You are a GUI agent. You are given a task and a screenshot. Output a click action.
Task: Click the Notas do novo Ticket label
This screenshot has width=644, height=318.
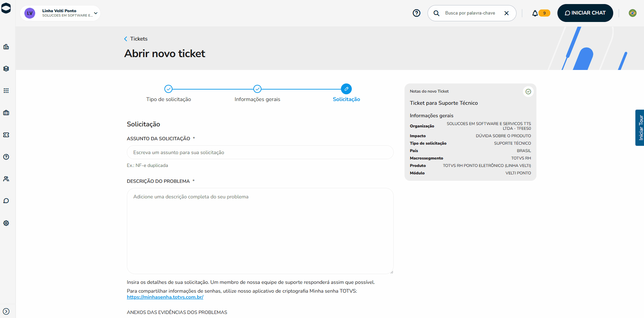[x=429, y=91]
